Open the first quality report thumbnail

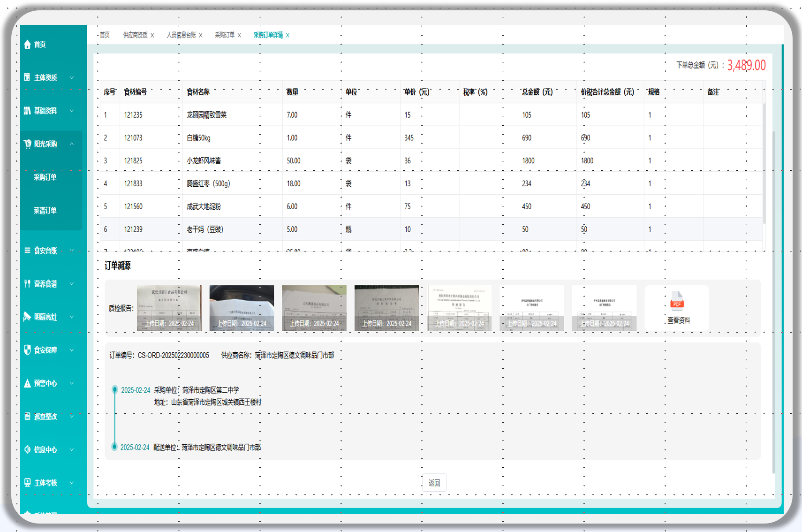pyautogui.click(x=169, y=308)
